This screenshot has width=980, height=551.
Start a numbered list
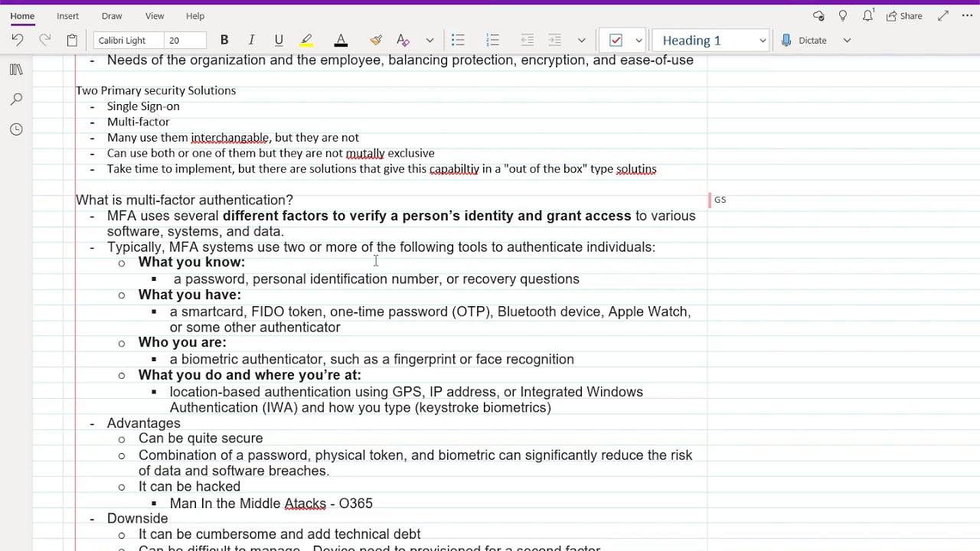(492, 40)
